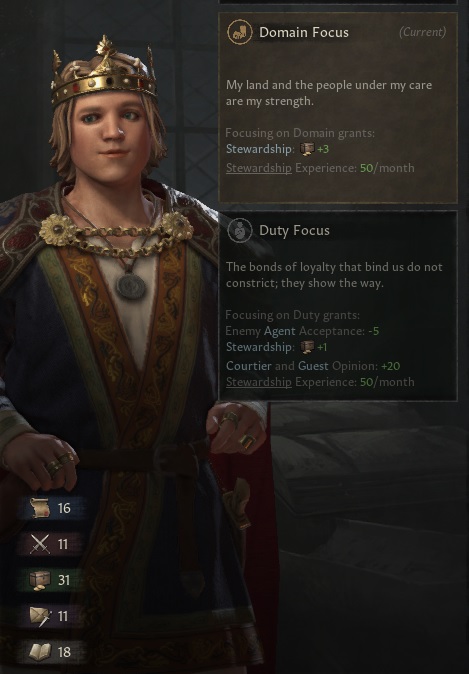Click the Courtier keyword in Duty Focus
The image size is (469, 674).
click(x=249, y=366)
